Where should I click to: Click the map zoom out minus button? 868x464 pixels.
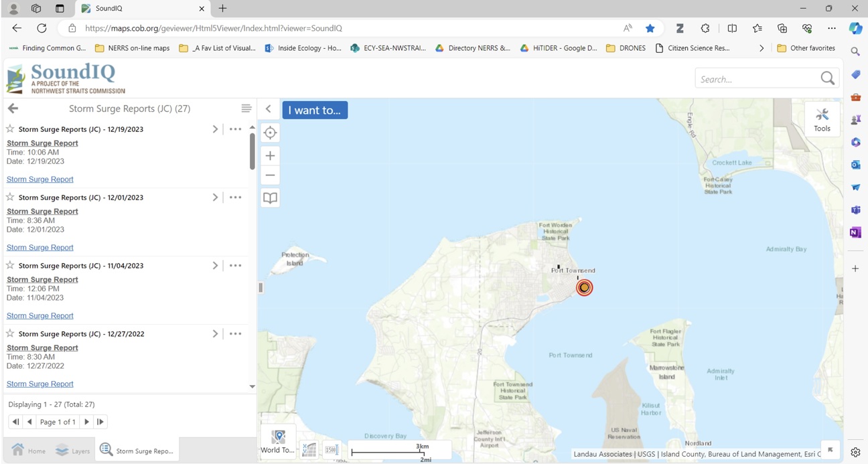tap(270, 175)
